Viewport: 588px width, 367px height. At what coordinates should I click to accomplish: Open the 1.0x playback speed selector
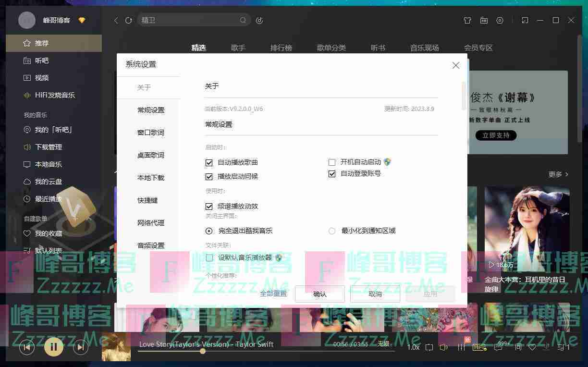coord(413,347)
